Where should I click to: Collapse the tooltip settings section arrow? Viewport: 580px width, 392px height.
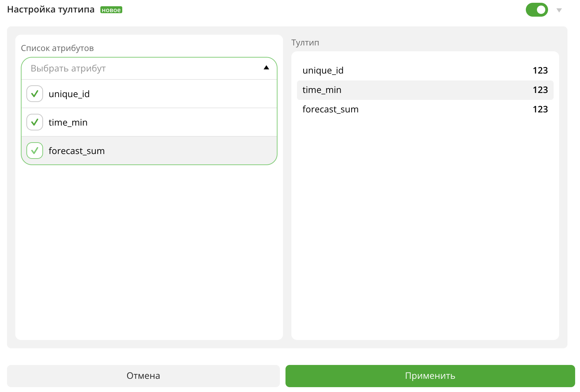click(x=559, y=10)
